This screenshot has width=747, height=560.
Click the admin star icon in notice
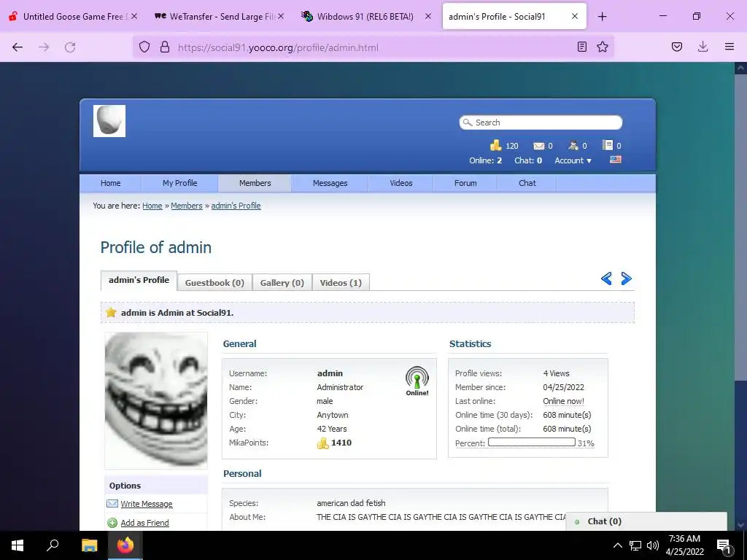(111, 312)
